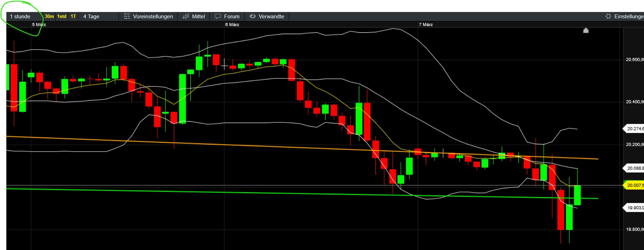Click the "7 März" date label
Image resolution: width=644 pixels, height=250 pixels.
tap(426, 25)
